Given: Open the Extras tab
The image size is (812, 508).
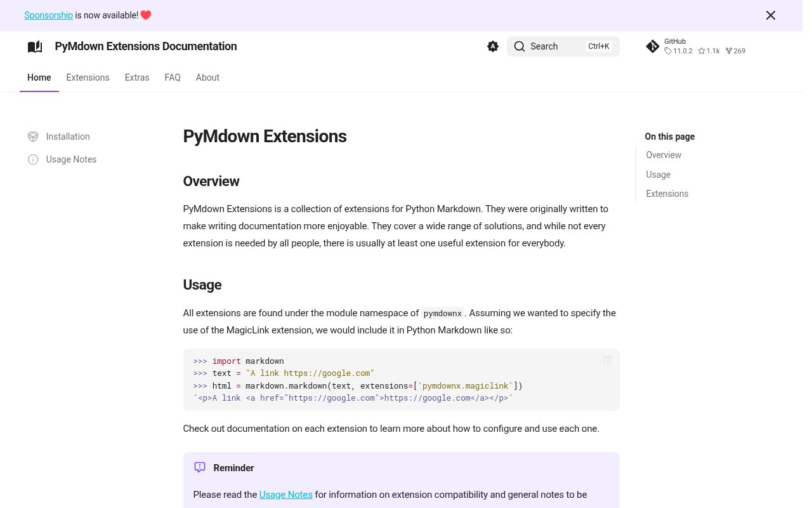Looking at the screenshot, I should pyautogui.click(x=137, y=77).
